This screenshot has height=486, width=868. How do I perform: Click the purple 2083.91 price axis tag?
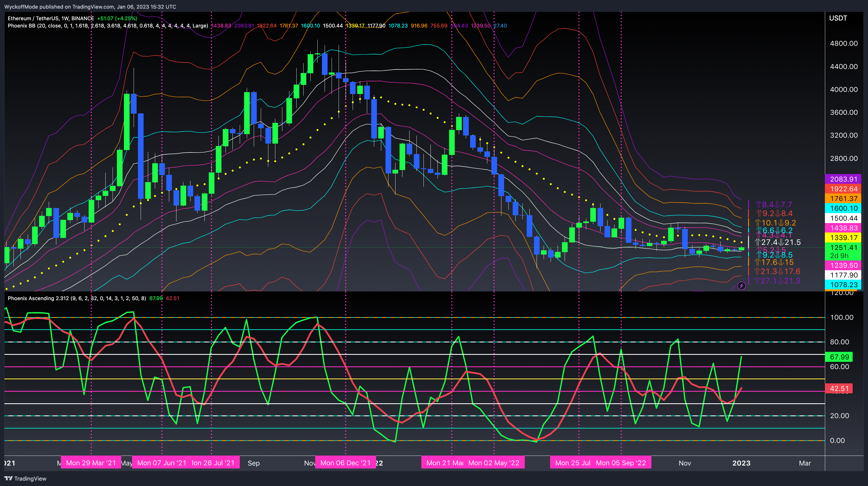coord(843,179)
